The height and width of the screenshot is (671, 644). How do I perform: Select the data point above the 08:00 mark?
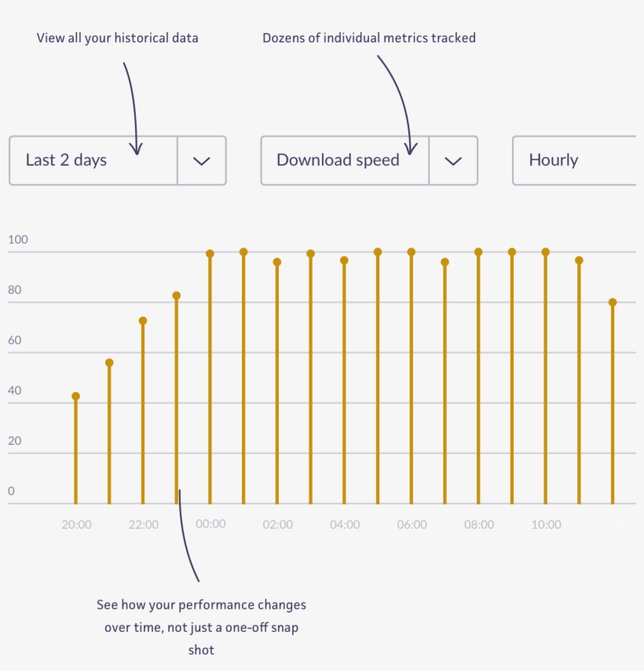[480, 251]
